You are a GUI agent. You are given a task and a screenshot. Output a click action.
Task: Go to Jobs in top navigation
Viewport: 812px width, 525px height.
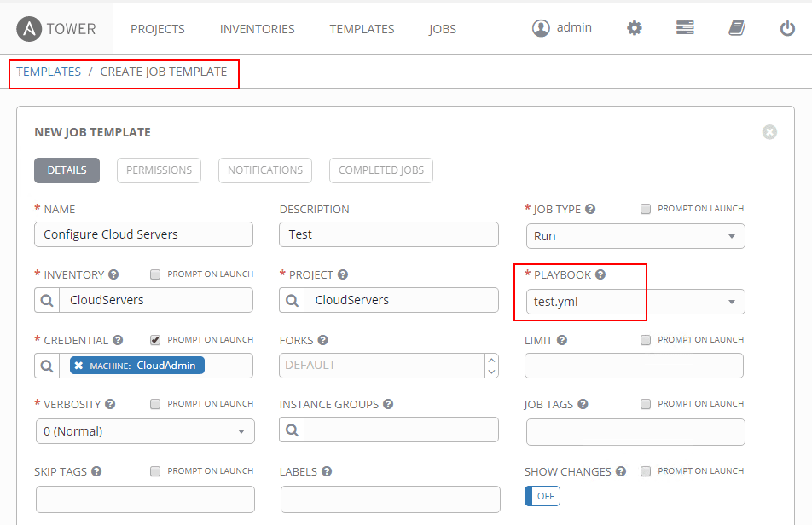tap(442, 29)
